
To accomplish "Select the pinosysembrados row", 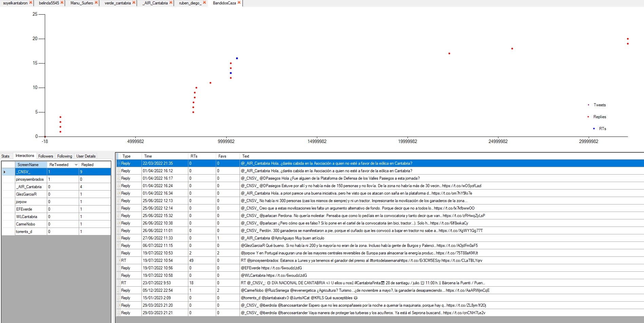I will [56, 179].
